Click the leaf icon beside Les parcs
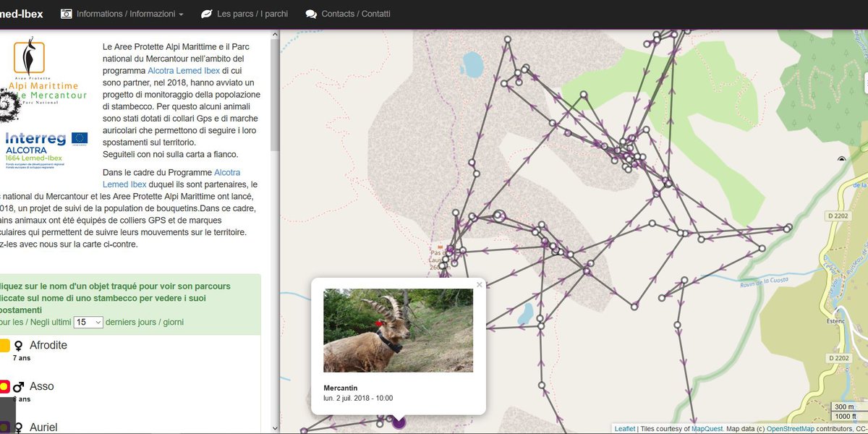 206,14
